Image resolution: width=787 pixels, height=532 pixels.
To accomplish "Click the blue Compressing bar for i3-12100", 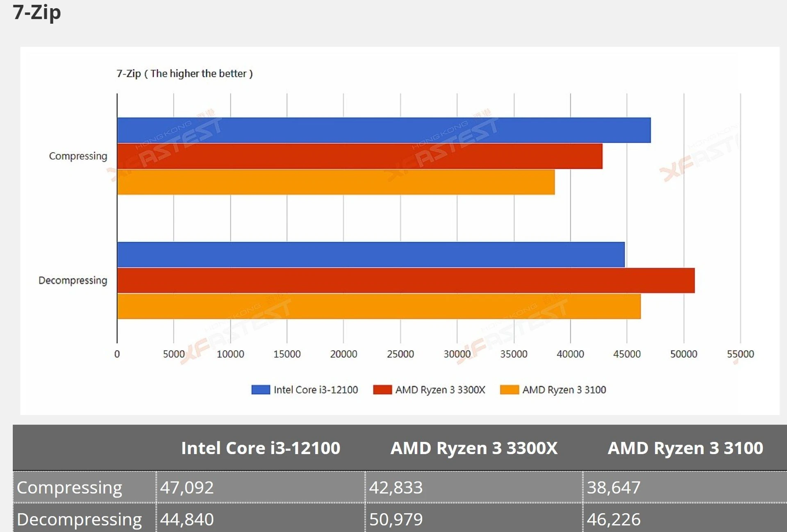I will (x=384, y=130).
